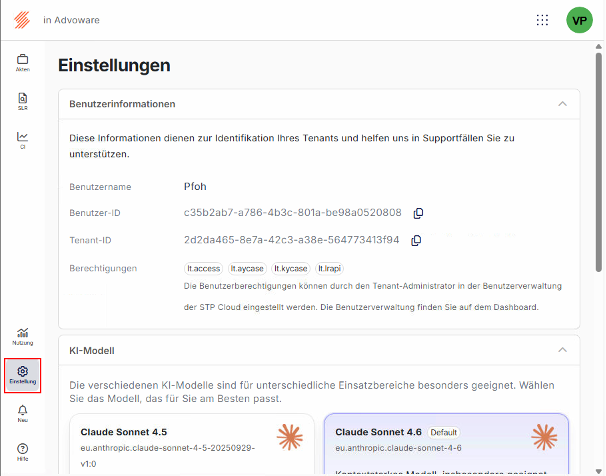Image resolution: width=606 pixels, height=476 pixels.
Task: Click the Benutzer-ID value starting c35b2ab7
Action: pyautogui.click(x=293, y=212)
